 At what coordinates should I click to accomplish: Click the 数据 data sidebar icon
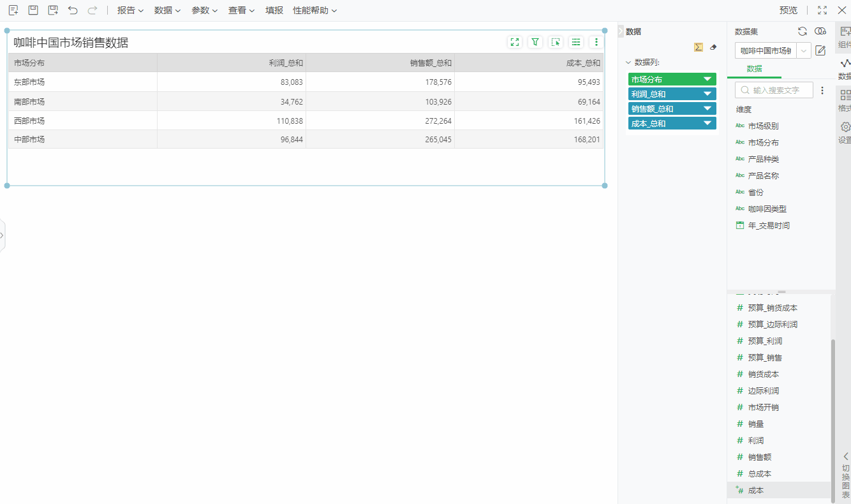tap(845, 69)
